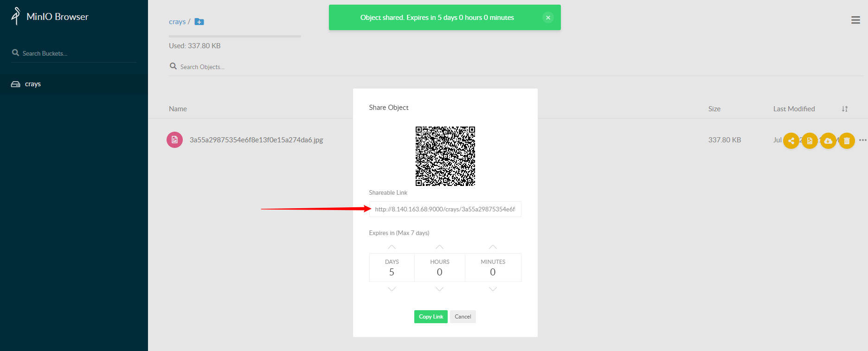Viewport: 868px width, 351px height.
Task: Click the yellow download object icon
Action: [x=828, y=140]
